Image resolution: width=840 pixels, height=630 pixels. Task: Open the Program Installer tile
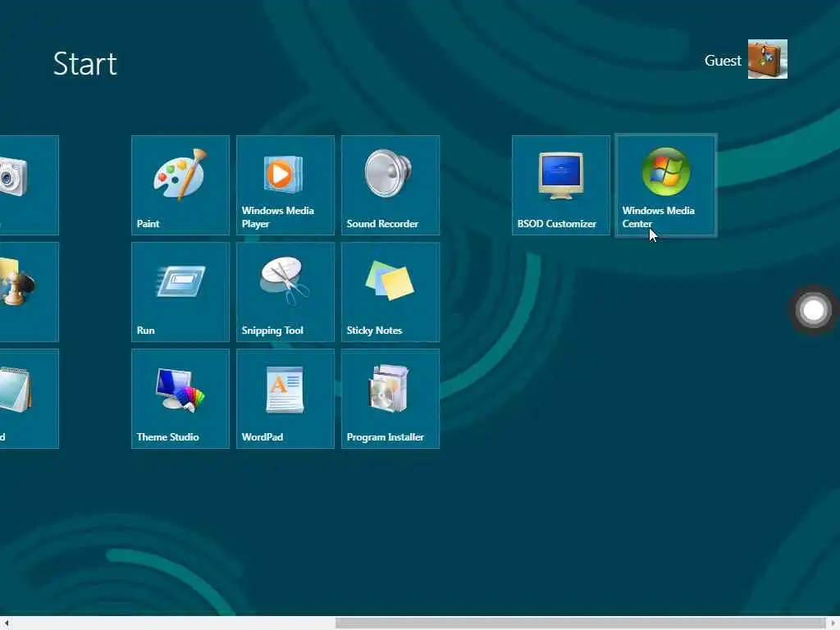(390, 399)
